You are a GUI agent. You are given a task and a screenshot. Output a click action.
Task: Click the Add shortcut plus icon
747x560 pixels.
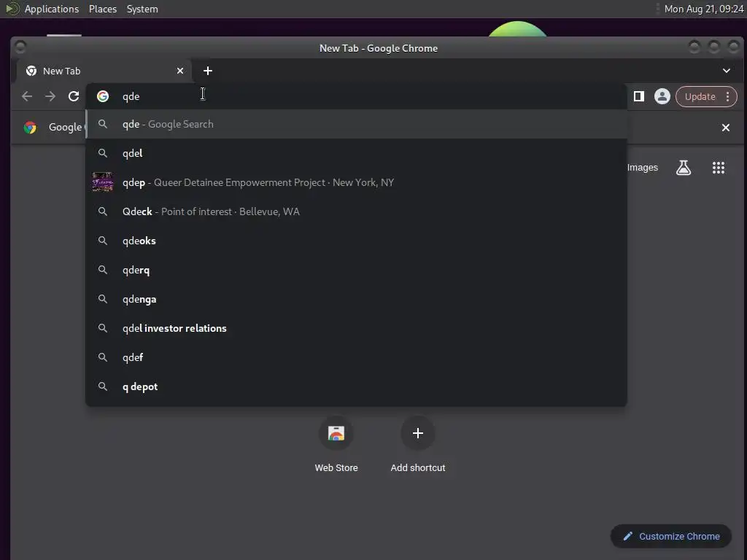pos(418,433)
